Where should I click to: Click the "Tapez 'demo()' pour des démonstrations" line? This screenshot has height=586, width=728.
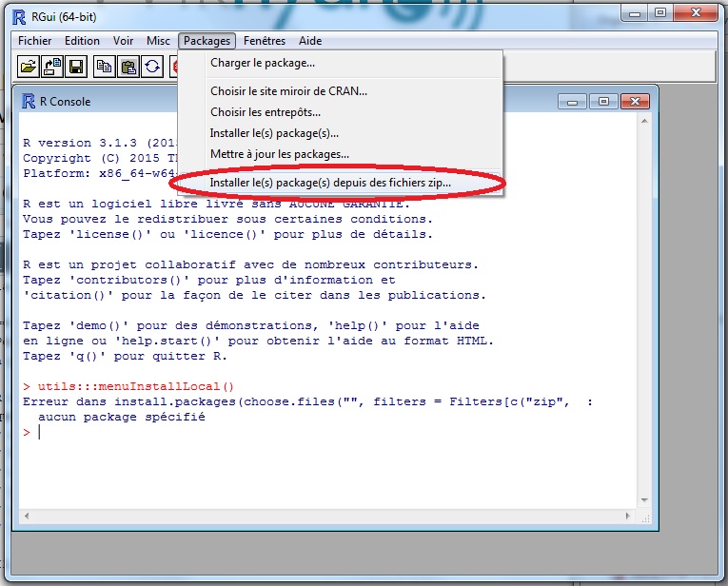(x=250, y=325)
